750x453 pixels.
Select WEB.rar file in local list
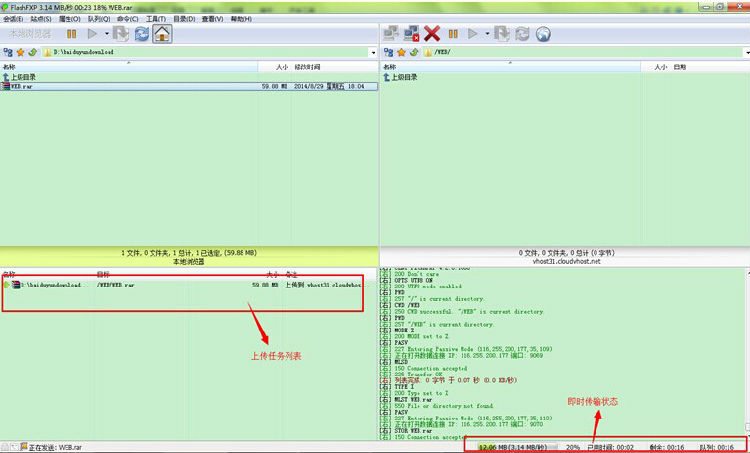(x=22, y=87)
